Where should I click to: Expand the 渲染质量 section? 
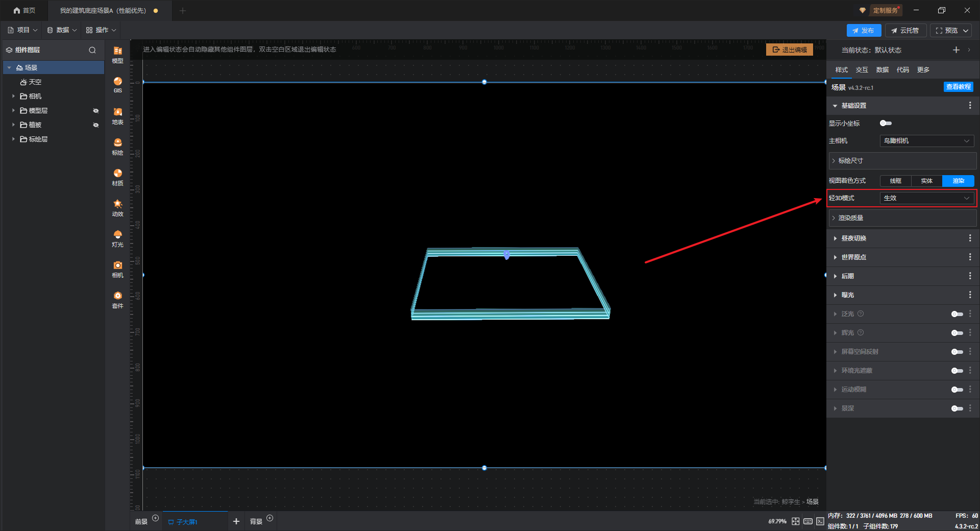pyautogui.click(x=902, y=218)
